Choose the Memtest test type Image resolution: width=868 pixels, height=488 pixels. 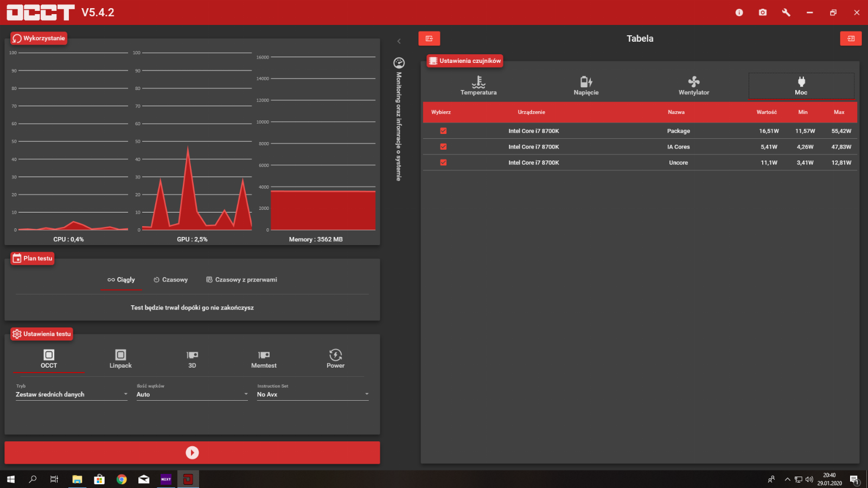[x=264, y=359]
